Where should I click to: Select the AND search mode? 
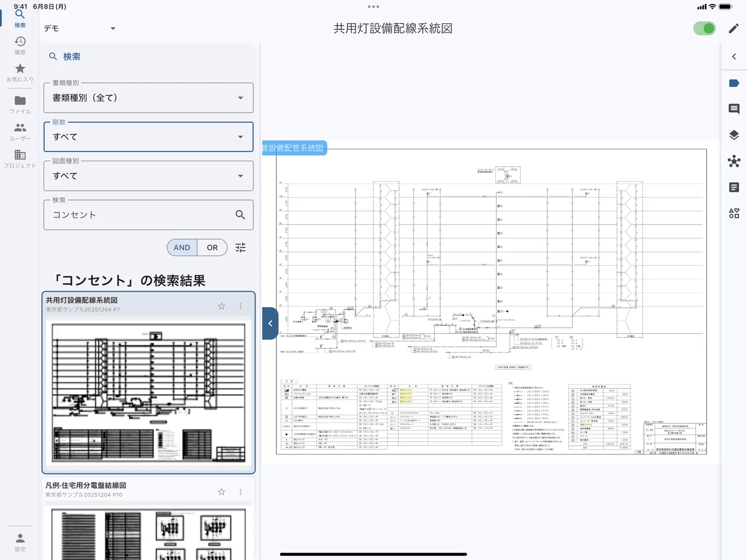pyautogui.click(x=182, y=247)
